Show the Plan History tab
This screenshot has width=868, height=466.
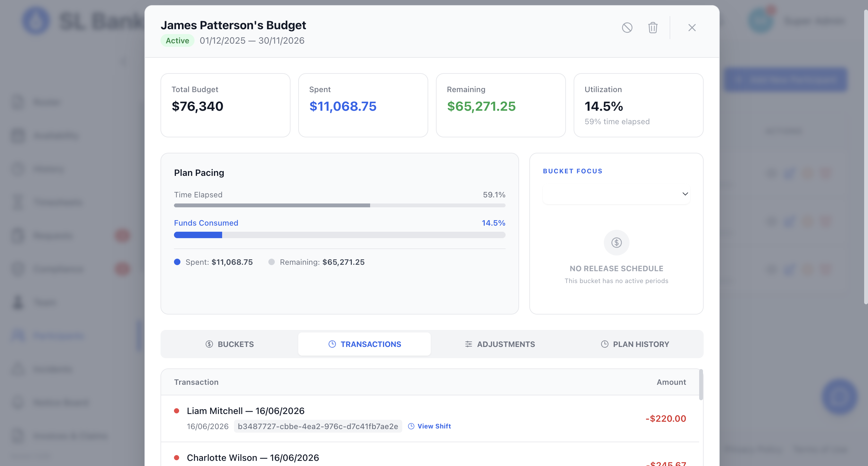click(x=635, y=344)
